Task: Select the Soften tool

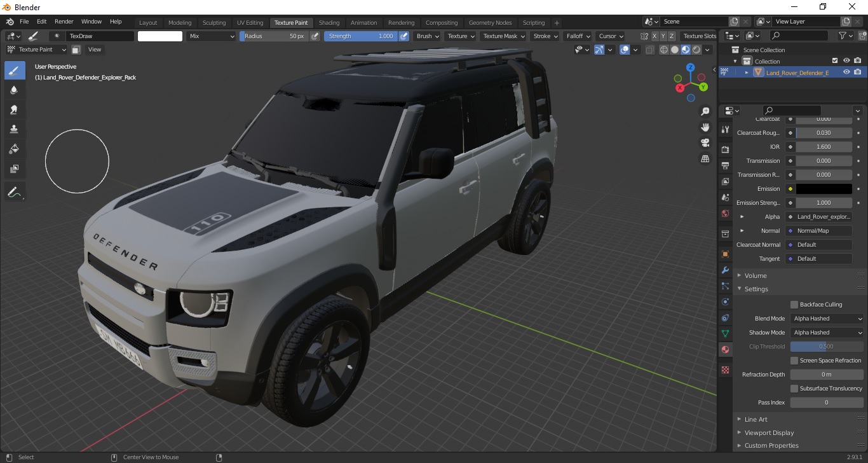Action: click(15, 90)
